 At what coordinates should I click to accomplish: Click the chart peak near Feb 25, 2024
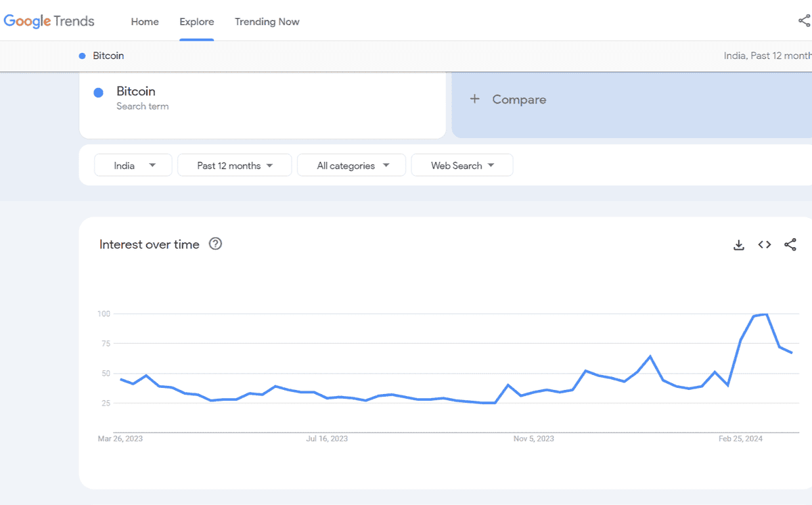[x=759, y=314]
